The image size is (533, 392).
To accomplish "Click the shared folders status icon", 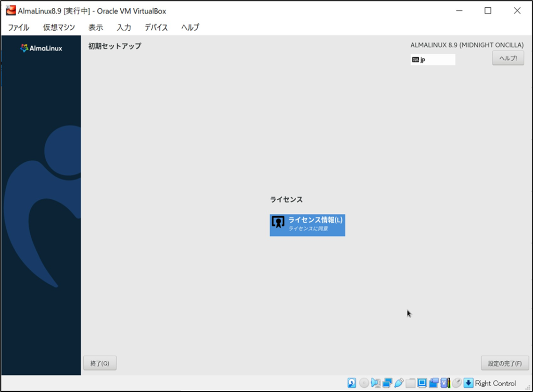I will point(410,383).
